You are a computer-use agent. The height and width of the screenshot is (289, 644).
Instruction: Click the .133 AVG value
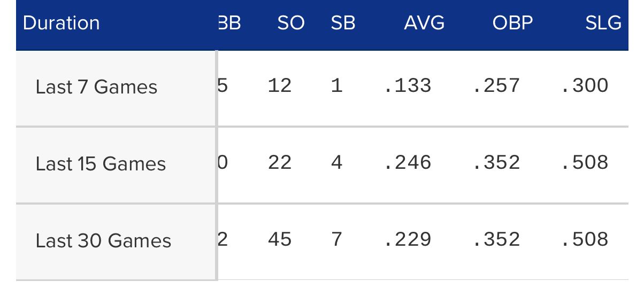coord(408,85)
